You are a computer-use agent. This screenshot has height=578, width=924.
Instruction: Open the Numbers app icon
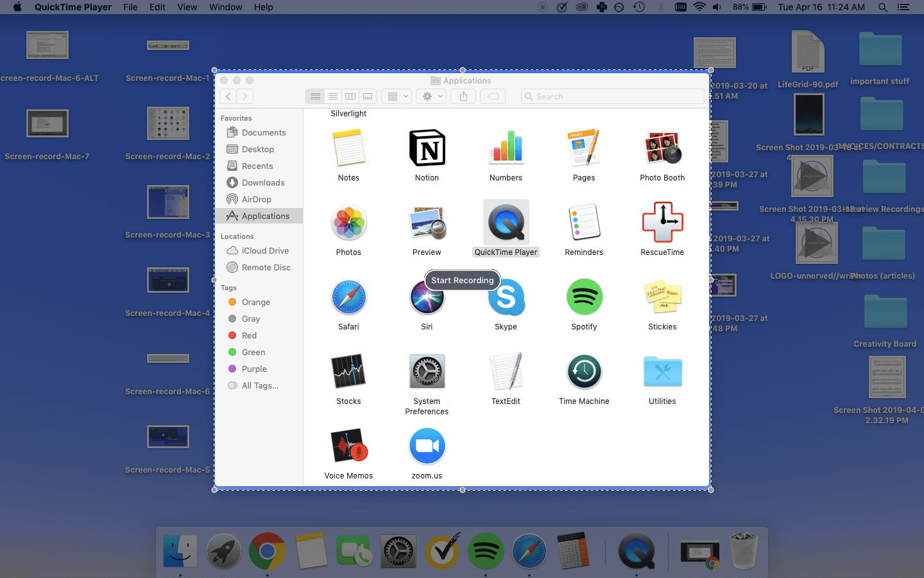506,148
